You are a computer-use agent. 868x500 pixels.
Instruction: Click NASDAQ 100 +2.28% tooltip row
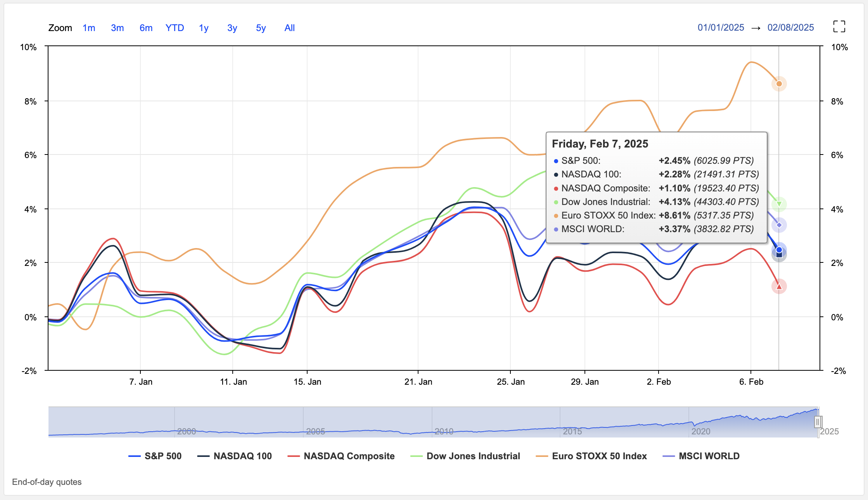656,174
